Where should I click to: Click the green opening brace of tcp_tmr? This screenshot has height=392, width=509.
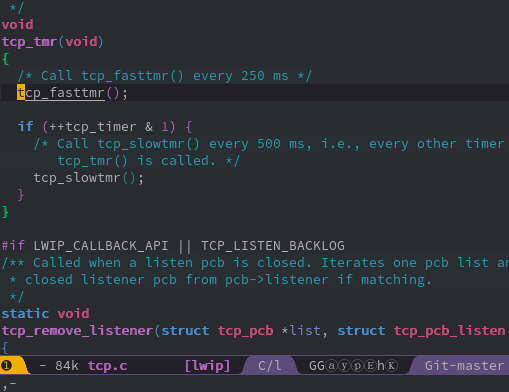[x=6, y=59]
